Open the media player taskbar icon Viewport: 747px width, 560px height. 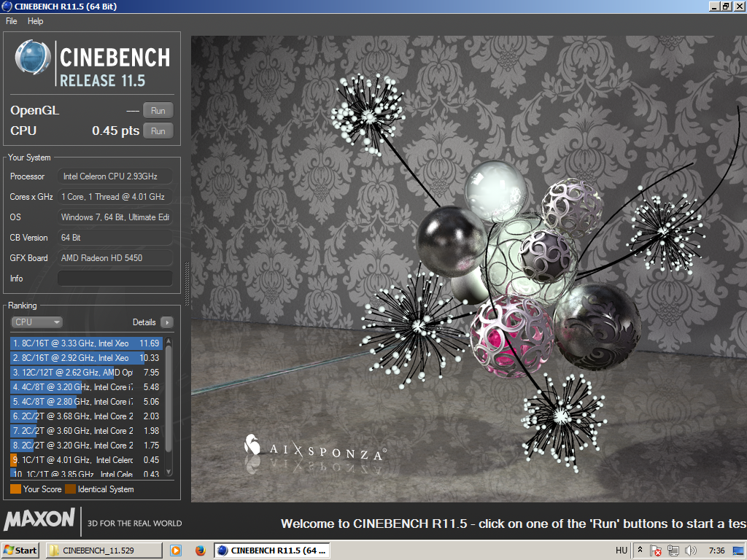click(176, 551)
